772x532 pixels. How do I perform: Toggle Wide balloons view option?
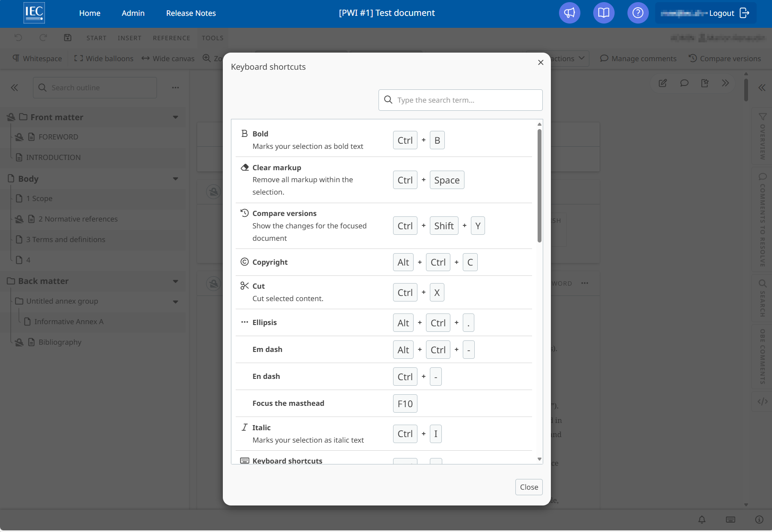click(x=103, y=58)
